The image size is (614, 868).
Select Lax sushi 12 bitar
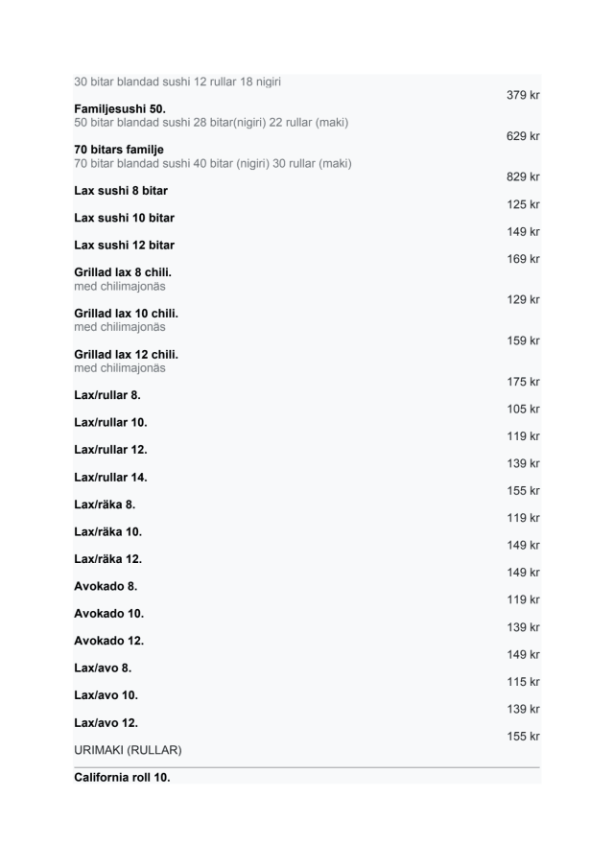click(124, 246)
